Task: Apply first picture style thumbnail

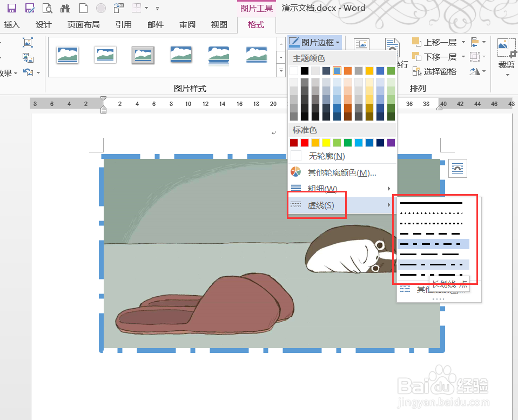Action: tap(68, 55)
